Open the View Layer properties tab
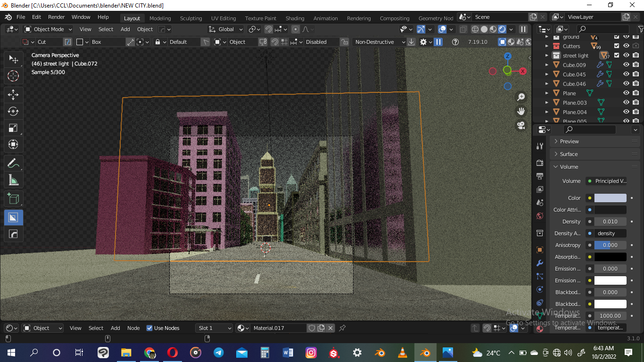The image size is (644, 362). (x=540, y=189)
